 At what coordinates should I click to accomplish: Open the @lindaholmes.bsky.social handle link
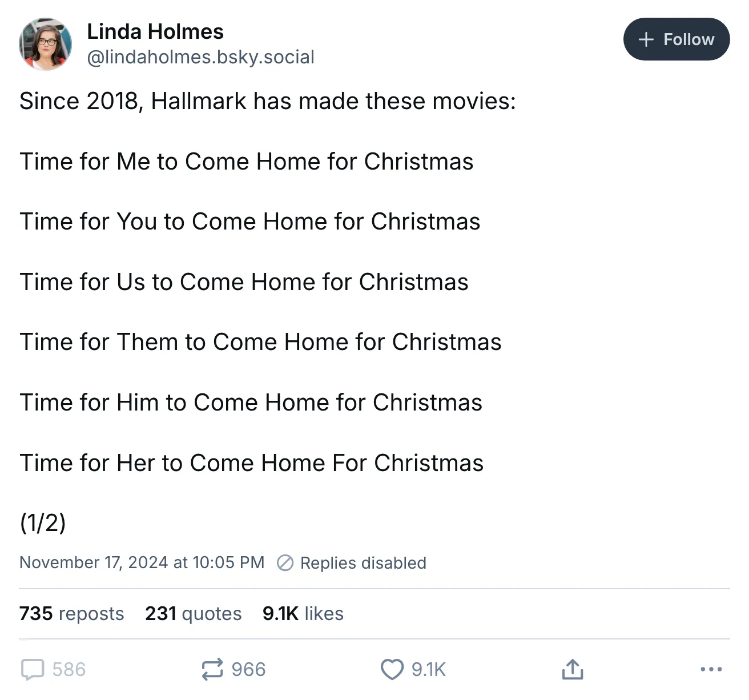point(200,57)
